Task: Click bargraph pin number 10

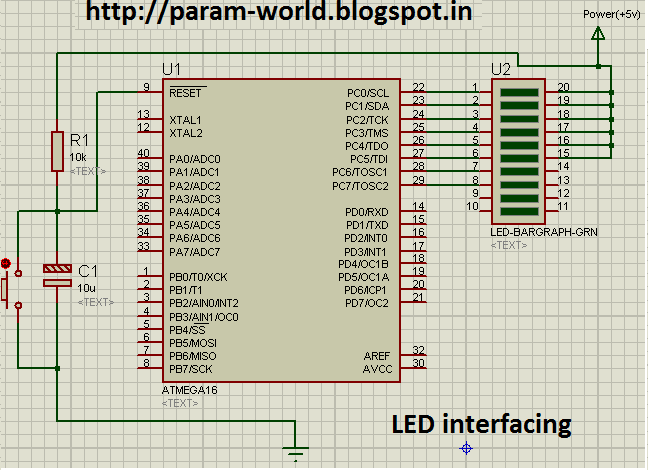Action: point(472,206)
